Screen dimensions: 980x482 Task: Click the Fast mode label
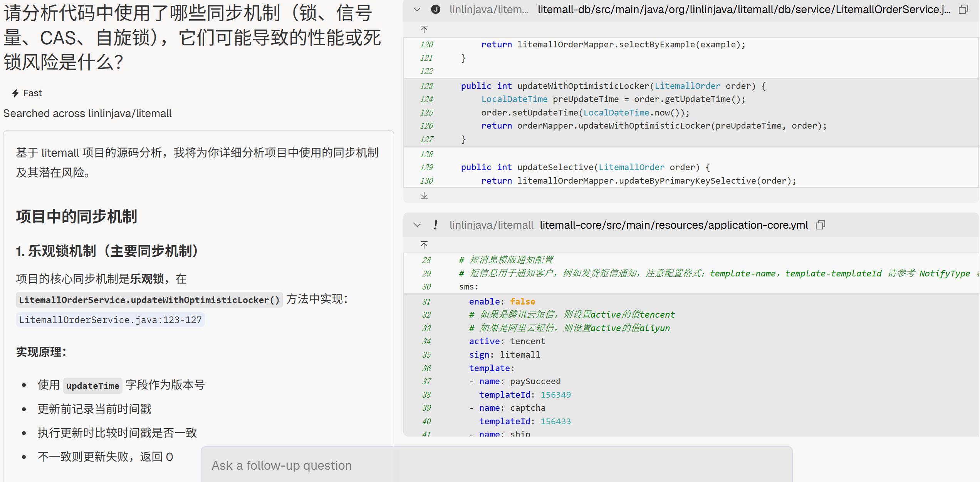(x=32, y=93)
